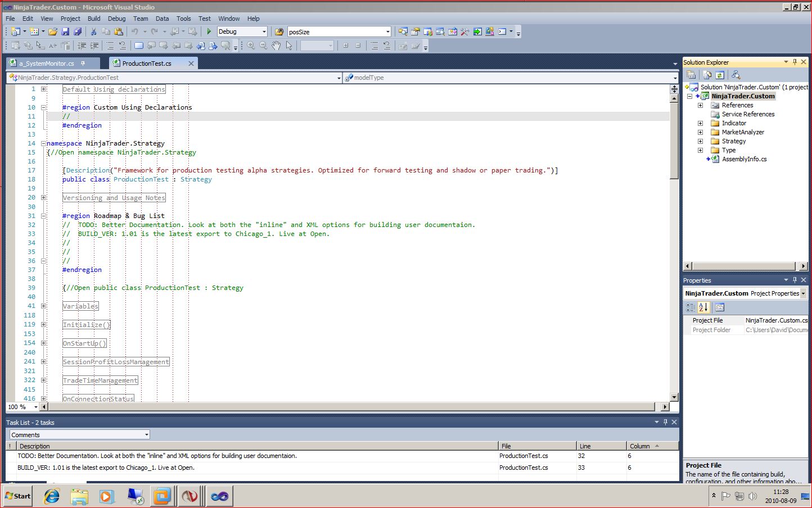Image resolution: width=812 pixels, height=508 pixels.
Task: Select Service References in Solution Explorer
Action: [748, 114]
